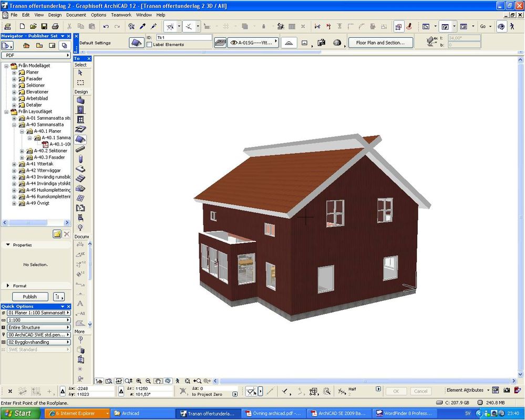
Task: Collapse the Från Modelläget folder
Action: [6, 66]
